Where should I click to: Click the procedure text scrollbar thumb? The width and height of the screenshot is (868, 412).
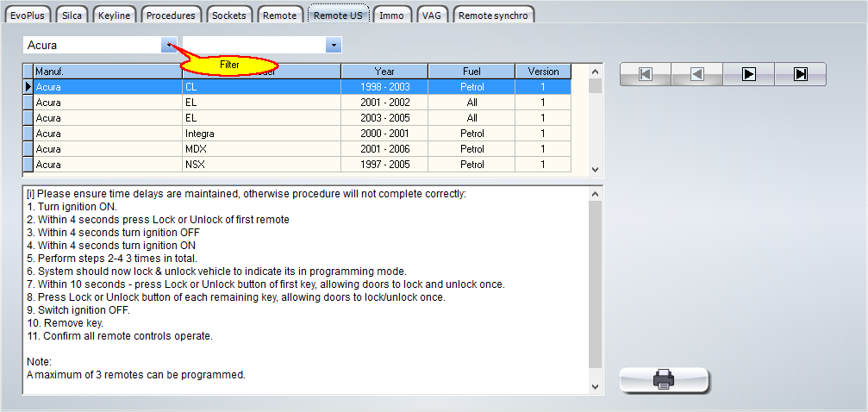point(595,285)
